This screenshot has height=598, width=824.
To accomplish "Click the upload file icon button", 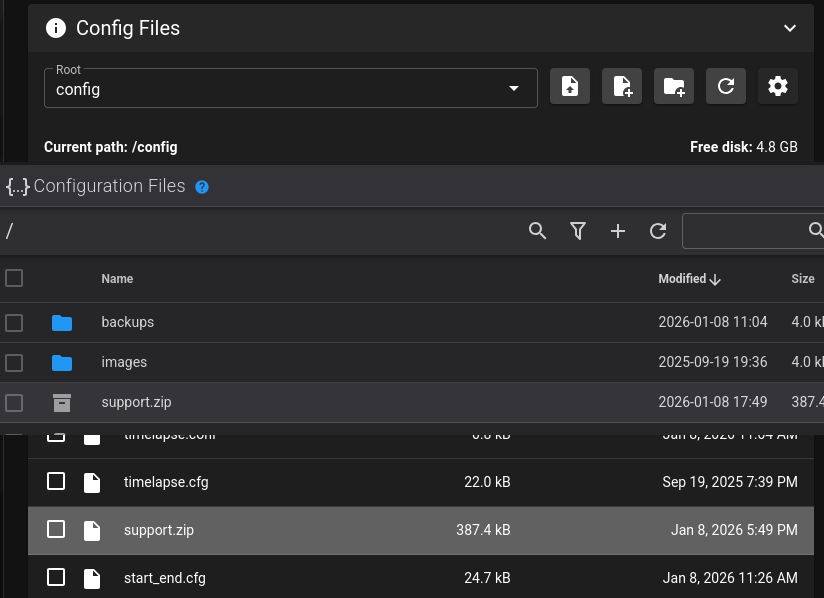I will (x=570, y=87).
